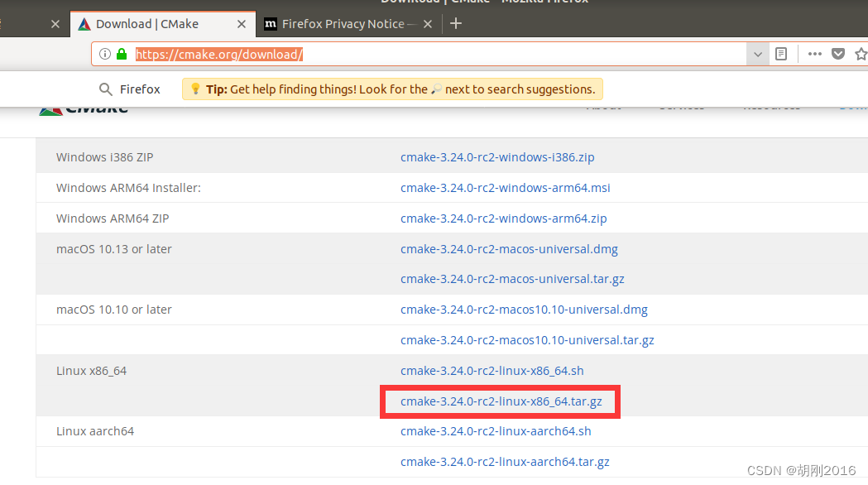Click the Windows ARM64 Installer label
Viewport: 868px width, 485px height.
[128, 188]
